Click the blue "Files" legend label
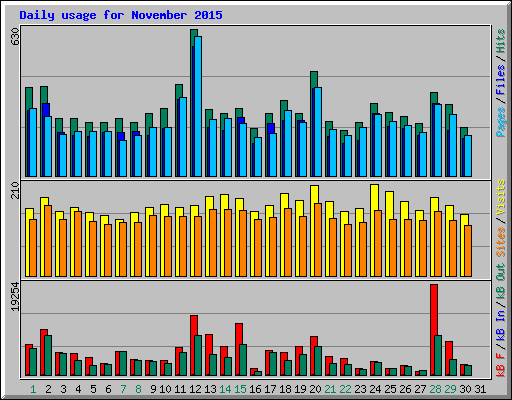The image size is (512, 400). point(501,80)
